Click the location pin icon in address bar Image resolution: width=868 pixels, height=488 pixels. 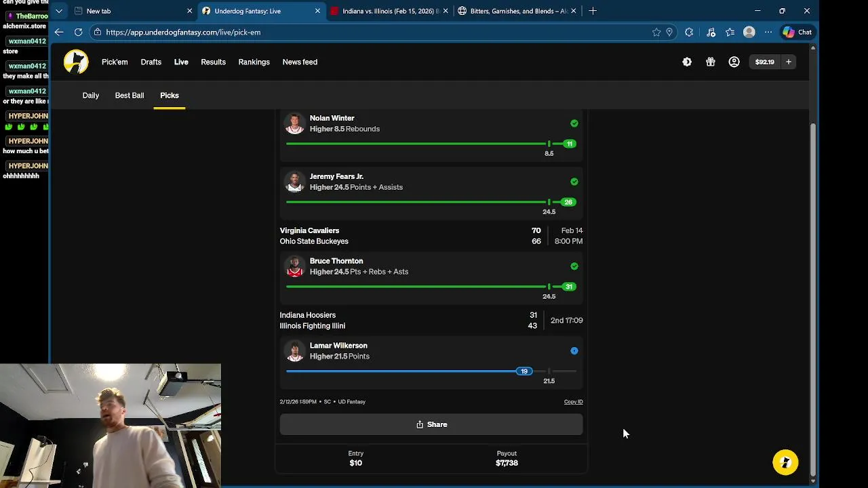[x=669, y=32]
